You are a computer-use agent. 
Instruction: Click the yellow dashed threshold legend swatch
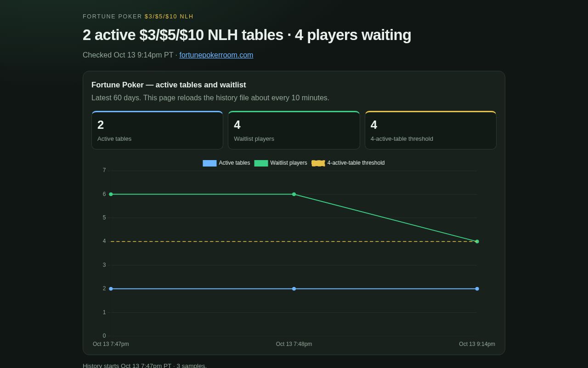[x=318, y=163]
